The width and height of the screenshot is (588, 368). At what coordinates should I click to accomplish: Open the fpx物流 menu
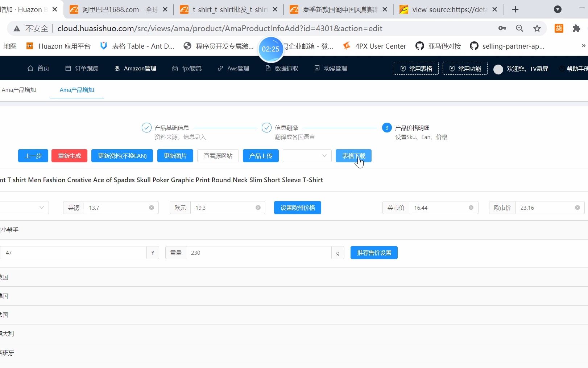[x=187, y=68]
